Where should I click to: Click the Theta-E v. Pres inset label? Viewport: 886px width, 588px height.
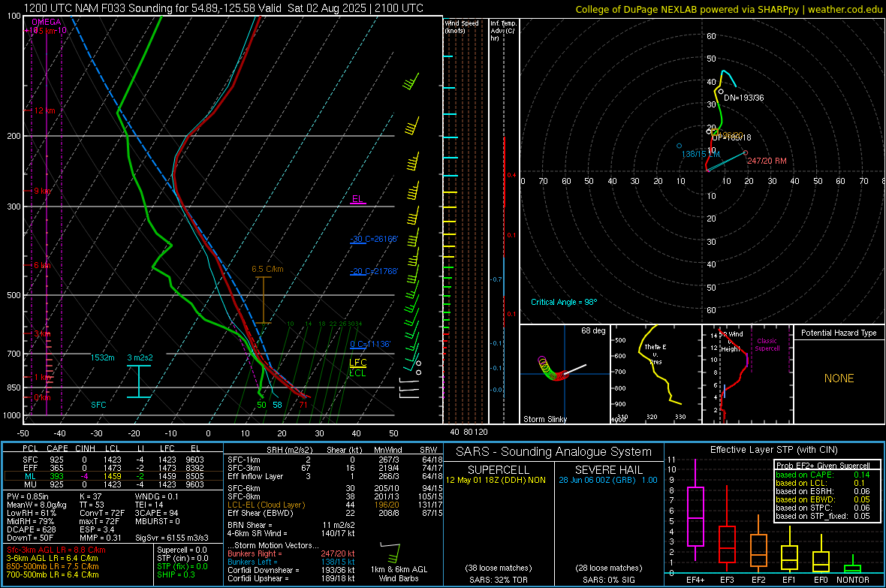655,354
